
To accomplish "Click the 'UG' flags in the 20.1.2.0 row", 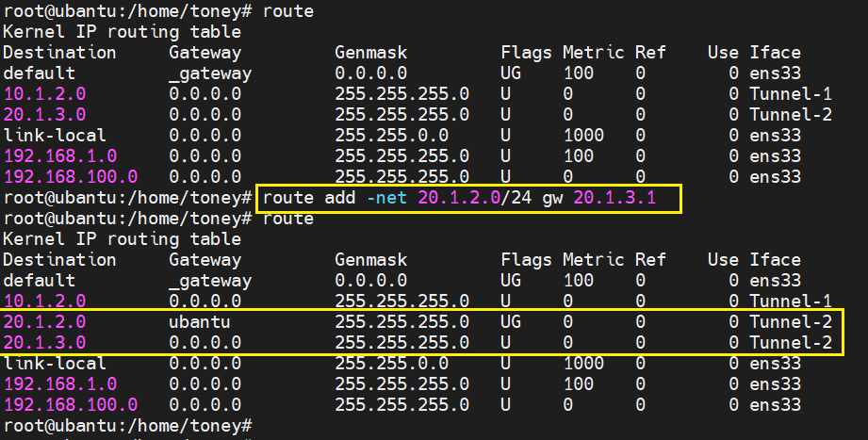I will click(x=511, y=322).
